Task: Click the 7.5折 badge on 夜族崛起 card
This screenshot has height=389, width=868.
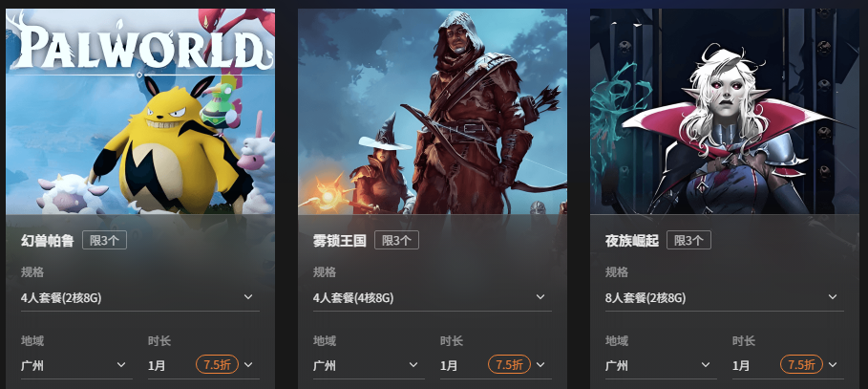Action: [x=801, y=364]
